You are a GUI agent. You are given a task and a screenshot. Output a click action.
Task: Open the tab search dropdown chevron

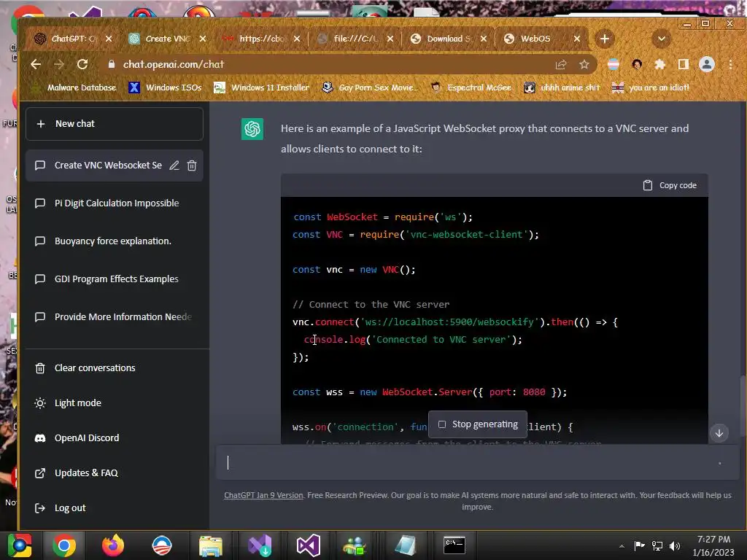[x=661, y=39]
